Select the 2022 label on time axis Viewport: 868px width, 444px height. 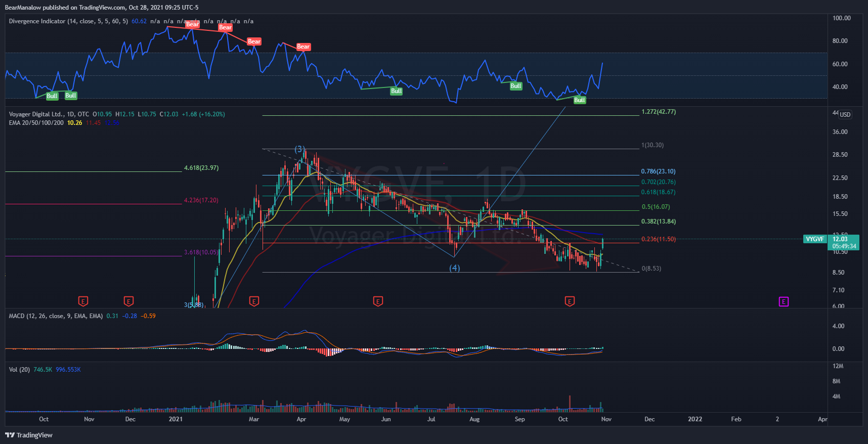(x=695, y=419)
